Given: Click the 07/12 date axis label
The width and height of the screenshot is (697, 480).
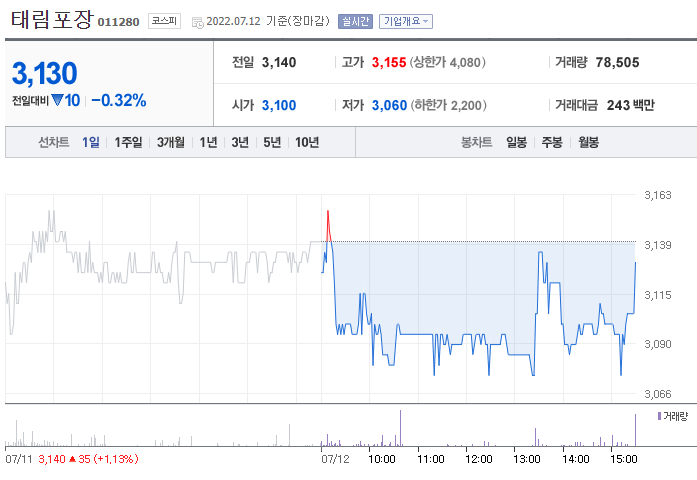Looking at the screenshot, I should pyautogui.click(x=335, y=459).
